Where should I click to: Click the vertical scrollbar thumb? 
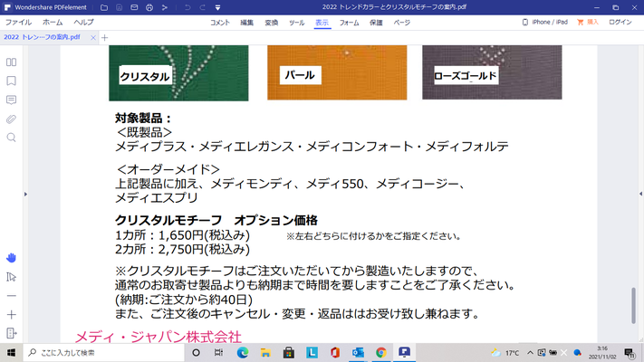634,306
